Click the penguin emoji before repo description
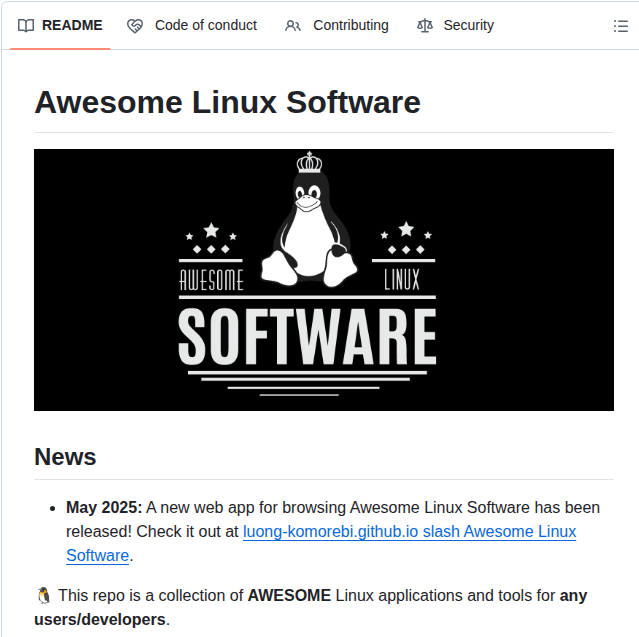 tap(44, 595)
